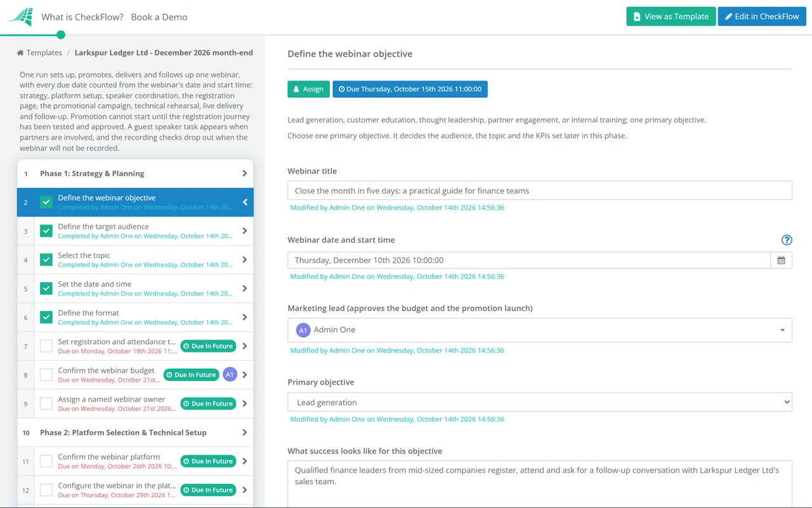Viewport: 812px width, 508px height.
Task: Toggle the Define the format checkbox
Action: 46,317
